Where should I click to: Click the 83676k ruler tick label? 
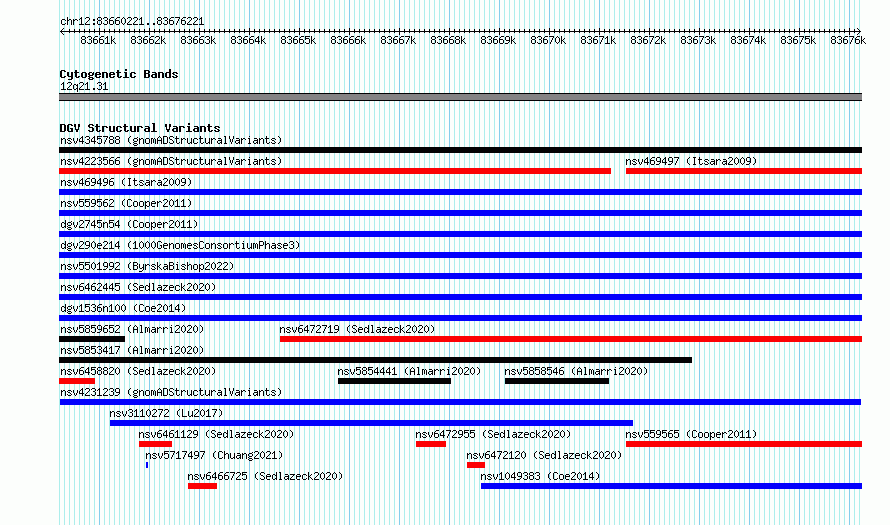pos(848,40)
